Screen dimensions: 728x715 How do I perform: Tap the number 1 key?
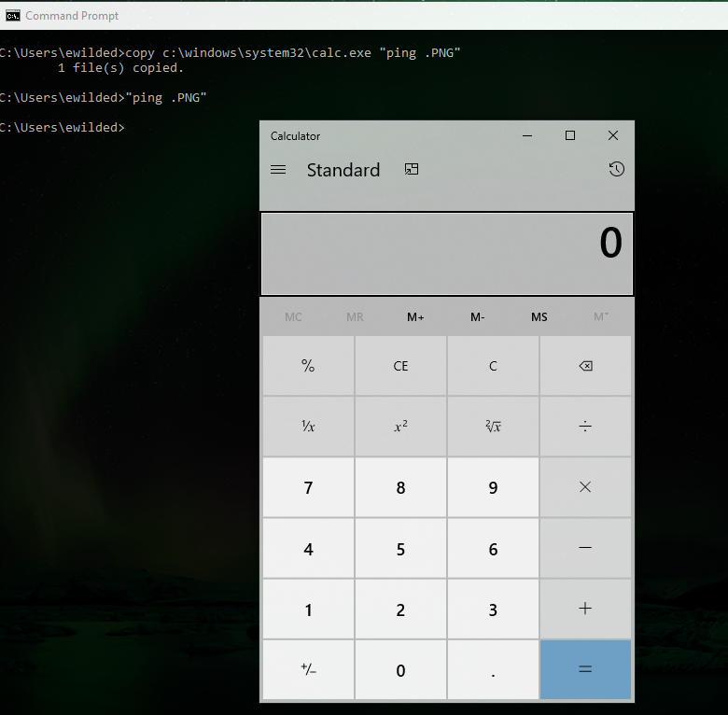click(x=308, y=609)
